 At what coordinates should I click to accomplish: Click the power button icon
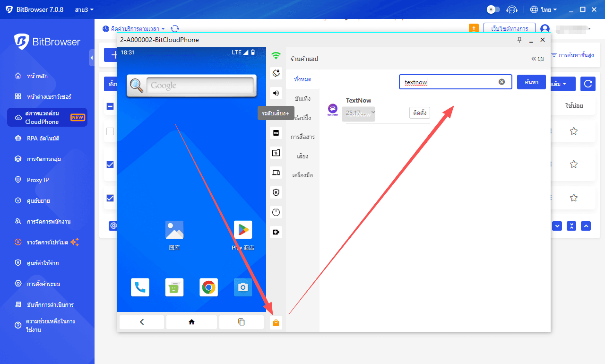(x=276, y=212)
